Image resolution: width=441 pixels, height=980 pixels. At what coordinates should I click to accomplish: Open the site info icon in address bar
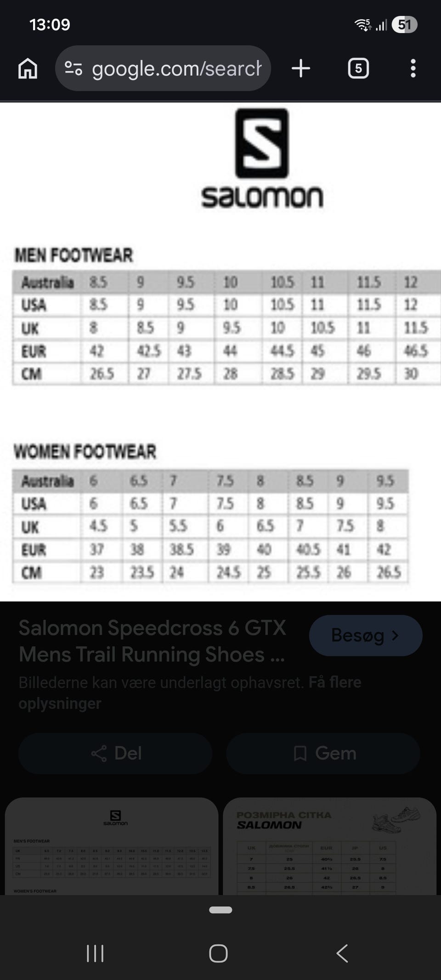click(x=73, y=68)
